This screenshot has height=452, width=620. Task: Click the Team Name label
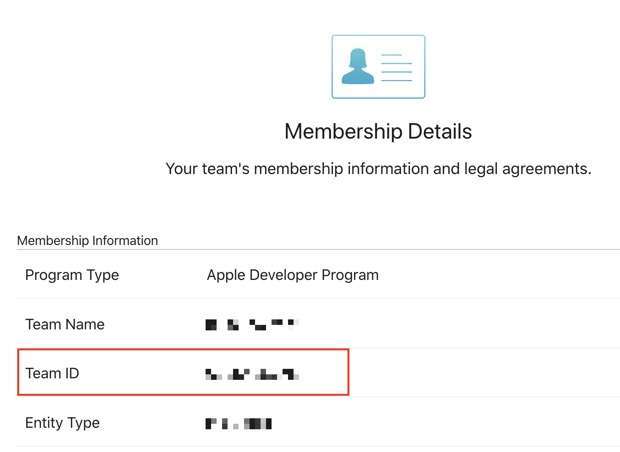point(65,324)
